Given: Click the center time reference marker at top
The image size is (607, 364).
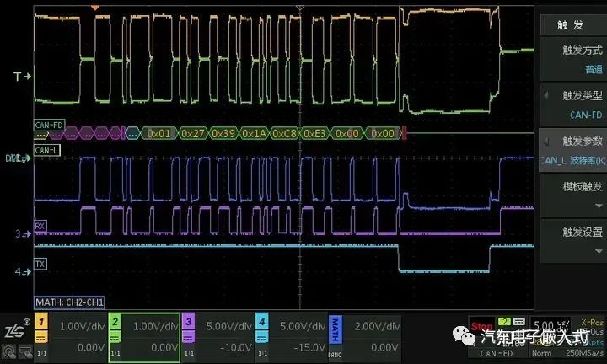Looking at the screenshot, I should [x=300, y=8].
